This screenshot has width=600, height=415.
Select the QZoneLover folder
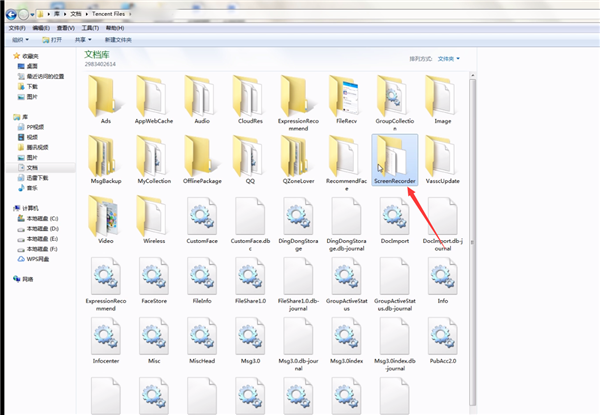pos(298,160)
